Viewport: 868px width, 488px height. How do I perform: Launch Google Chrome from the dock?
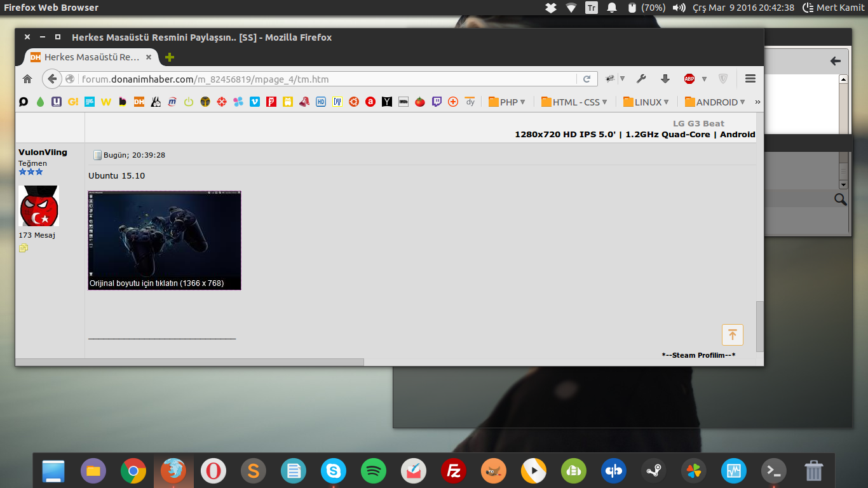click(133, 471)
